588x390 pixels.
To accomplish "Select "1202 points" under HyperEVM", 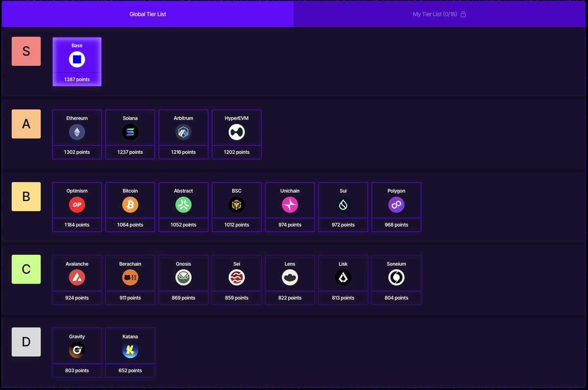I will tap(237, 152).
